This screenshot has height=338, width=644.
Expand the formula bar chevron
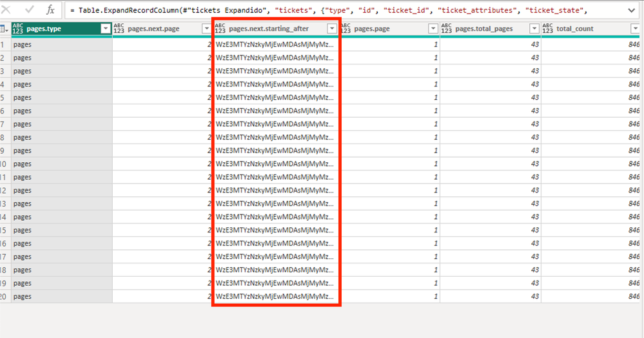point(632,10)
